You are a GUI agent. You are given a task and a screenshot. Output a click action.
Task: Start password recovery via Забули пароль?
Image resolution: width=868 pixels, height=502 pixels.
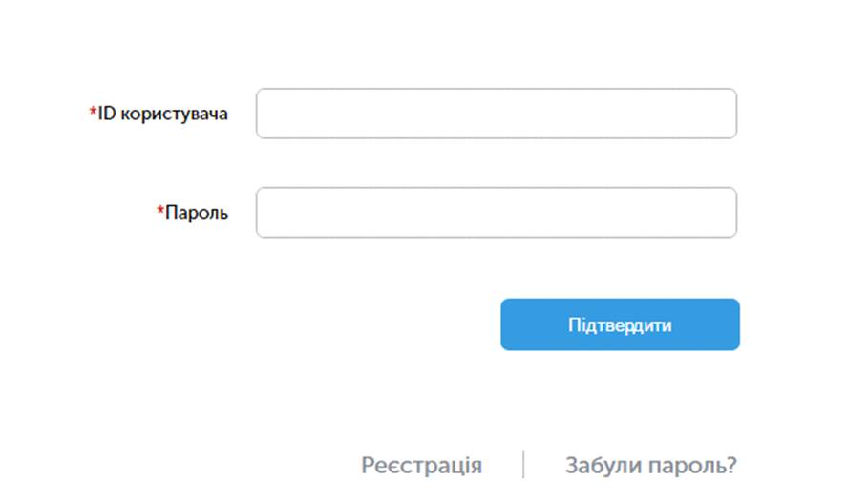click(x=650, y=466)
